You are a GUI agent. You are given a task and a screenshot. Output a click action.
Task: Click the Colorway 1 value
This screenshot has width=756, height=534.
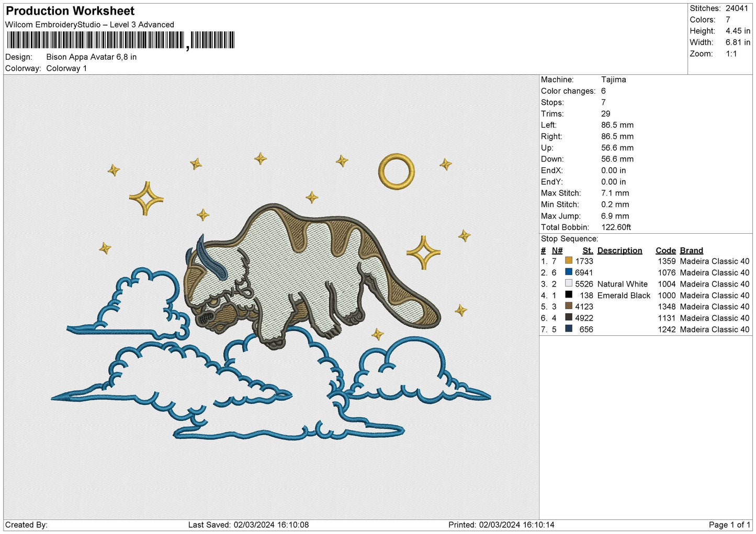[x=66, y=69]
